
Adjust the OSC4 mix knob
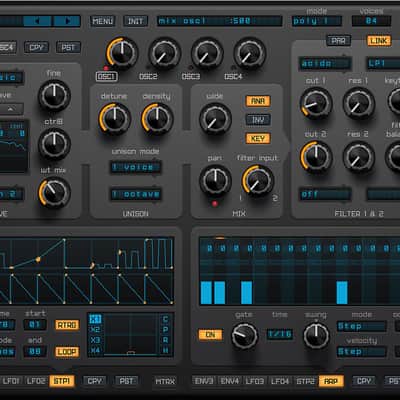point(250,53)
